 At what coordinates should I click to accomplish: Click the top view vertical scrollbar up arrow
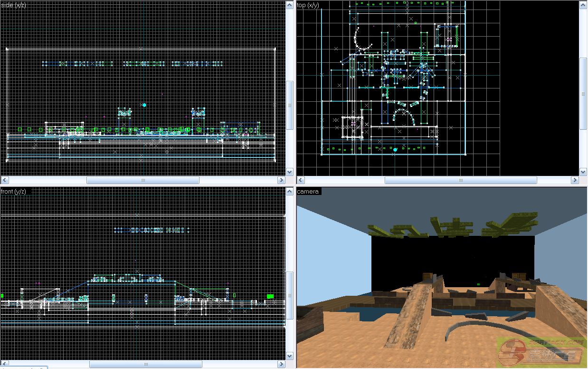click(x=584, y=5)
